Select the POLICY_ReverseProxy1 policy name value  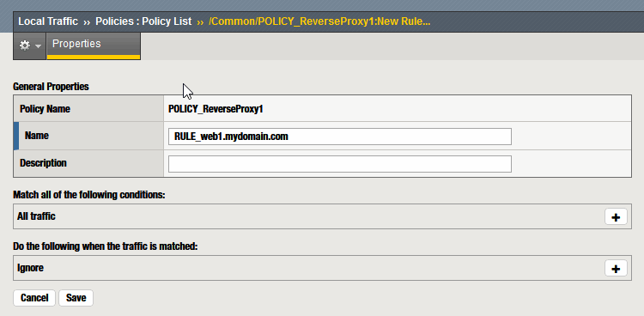click(x=216, y=109)
